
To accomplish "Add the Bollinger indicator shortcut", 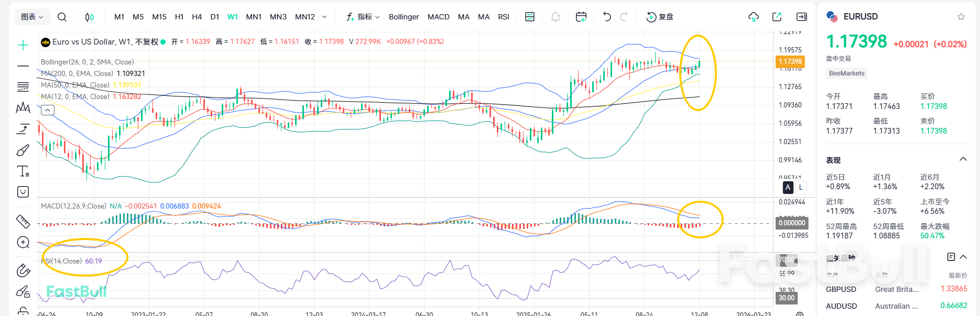I will click(404, 17).
